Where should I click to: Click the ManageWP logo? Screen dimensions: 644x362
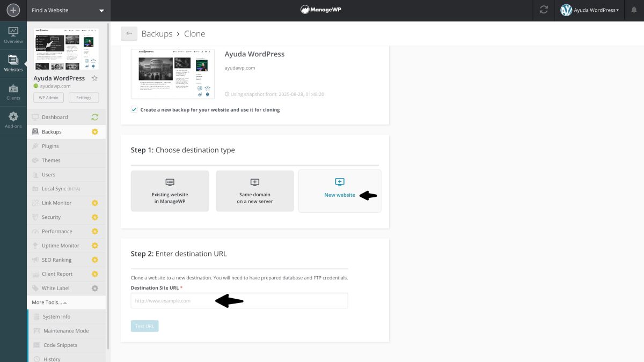pos(320,9)
